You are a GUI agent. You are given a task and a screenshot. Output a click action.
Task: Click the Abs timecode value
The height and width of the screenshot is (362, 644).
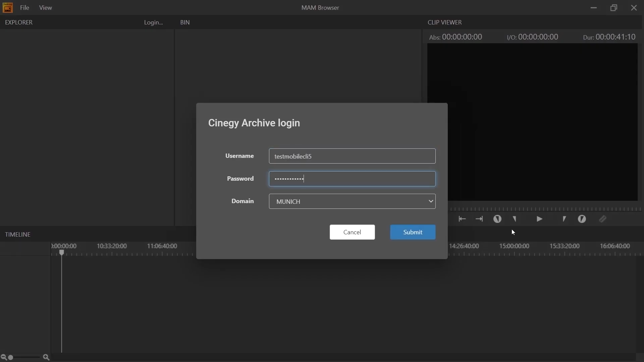[462, 37]
